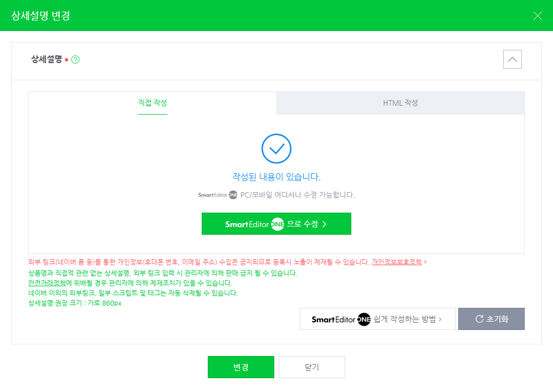
Task: Confirm with the green 변경 button
Action: [x=241, y=367]
